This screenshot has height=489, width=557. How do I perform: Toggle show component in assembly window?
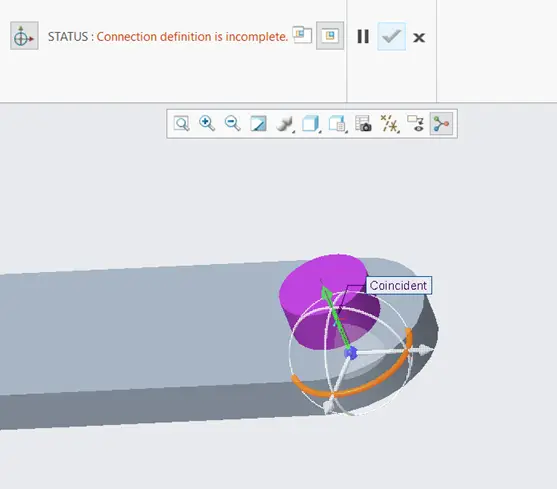pos(330,36)
